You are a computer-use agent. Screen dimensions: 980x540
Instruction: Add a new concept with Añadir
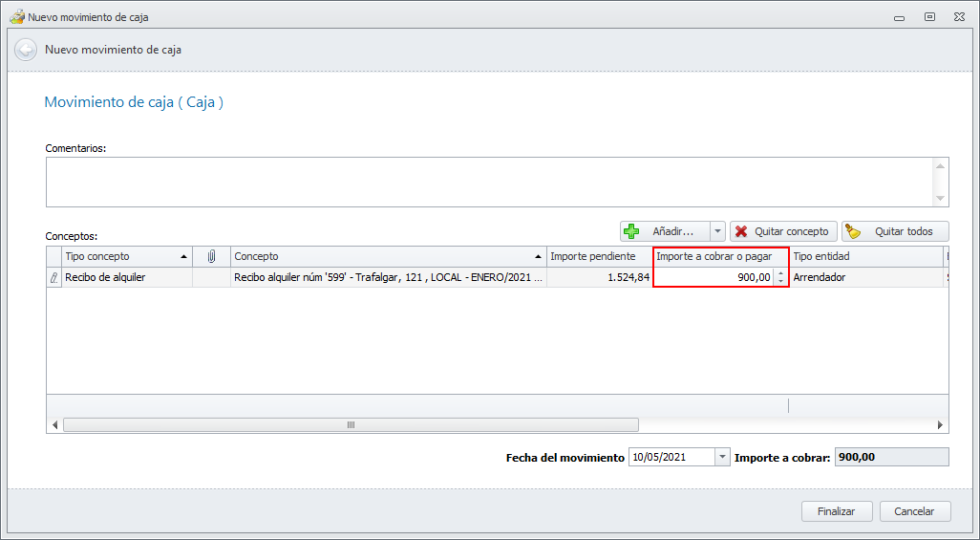click(x=665, y=231)
